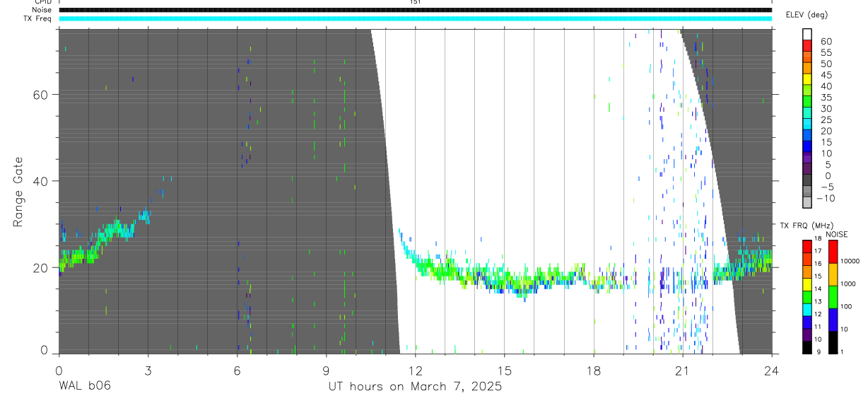Click the '10000' label on the NOISE legend
The height and width of the screenshot is (401, 868).
pyautogui.click(x=850, y=261)
